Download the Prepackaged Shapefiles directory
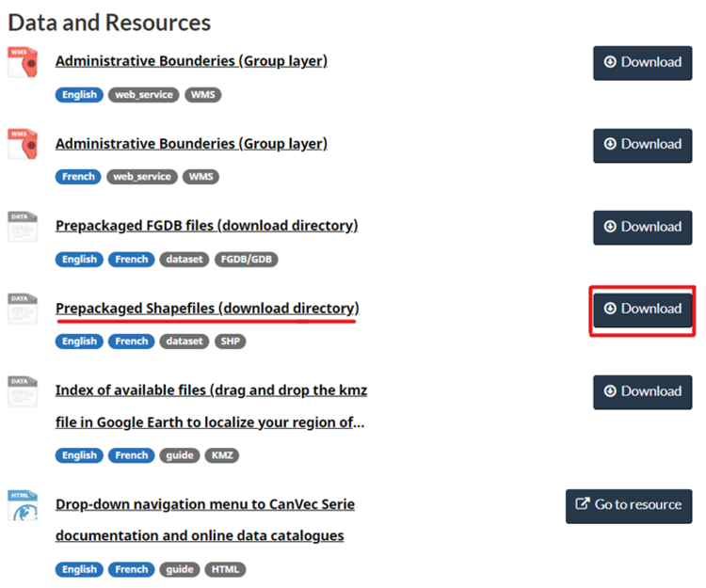The height and width of the screenshot is (588, 706). pyautogui.click(x=642, y=309)
